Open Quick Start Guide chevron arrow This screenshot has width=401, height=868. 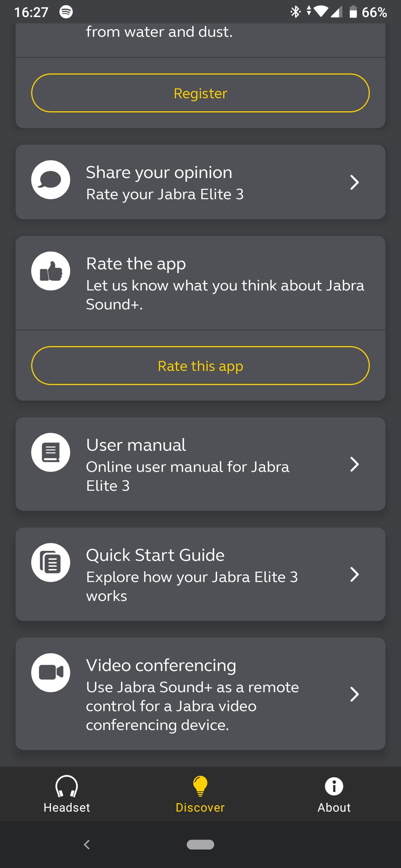click(x=355, y=574)
